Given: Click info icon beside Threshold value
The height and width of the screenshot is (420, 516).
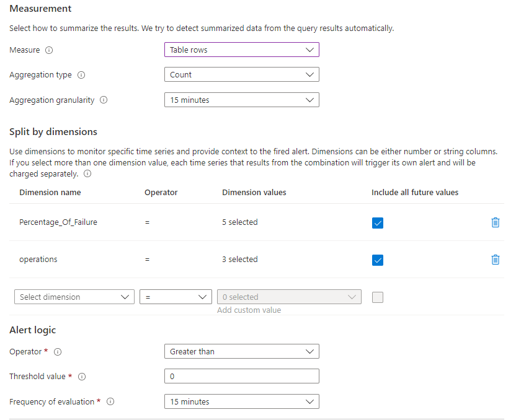Looking at the screenshot, I should click(x=82, y=377).
